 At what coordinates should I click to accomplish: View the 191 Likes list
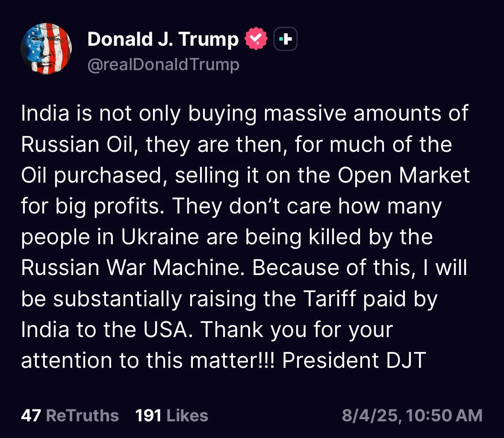pyautogui.click(x=172, y=415)
